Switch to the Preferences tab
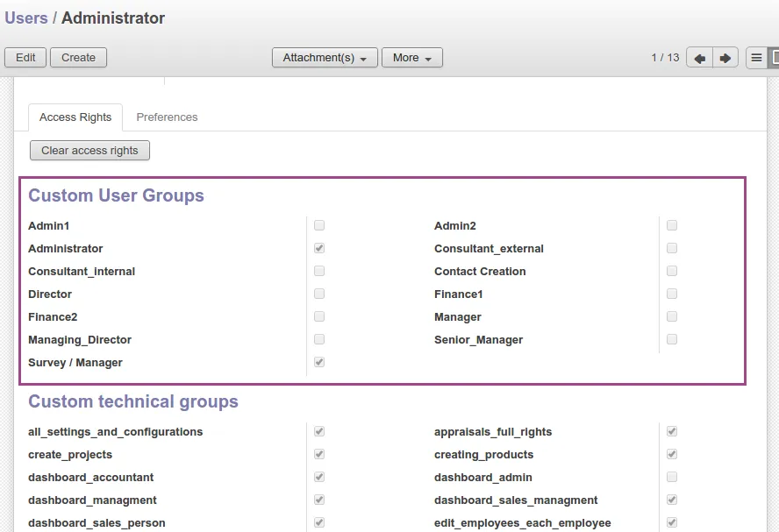The height and width of the screenshot is (532, 779). (167, 117)
